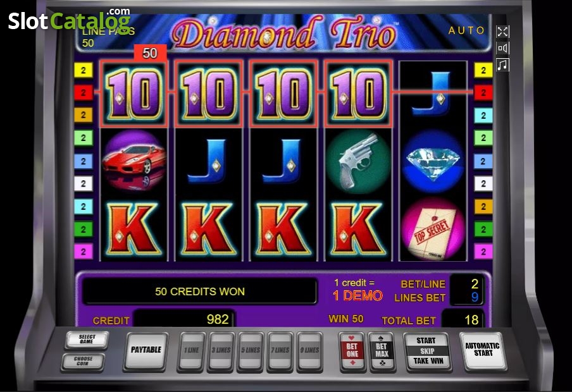Click the blue J symbol on reel five
Screen dimensions: 572x392
point(433,94)
